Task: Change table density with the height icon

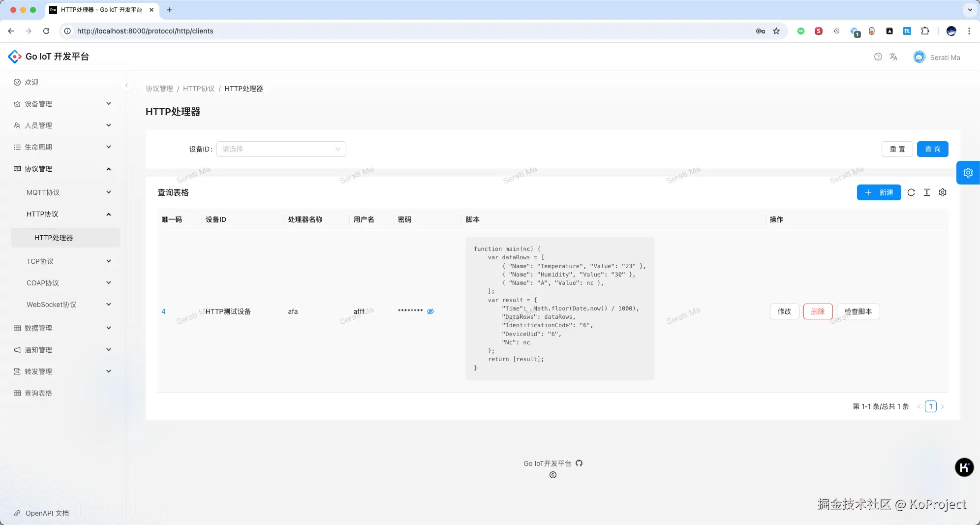Action: 927,192
